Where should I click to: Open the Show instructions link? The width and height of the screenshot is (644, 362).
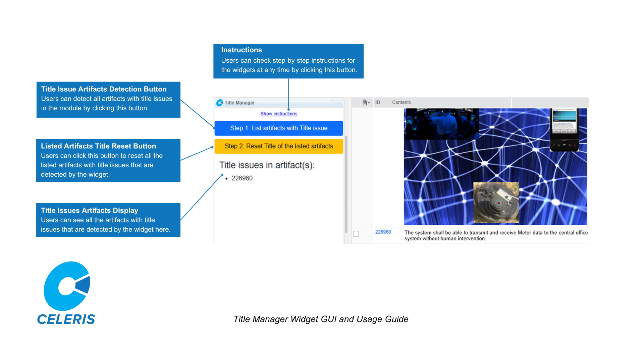(279, 114)
